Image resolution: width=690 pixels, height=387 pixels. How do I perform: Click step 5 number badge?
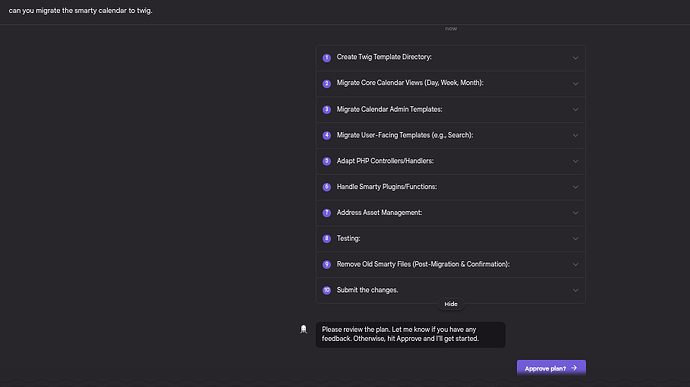point(327,161)
